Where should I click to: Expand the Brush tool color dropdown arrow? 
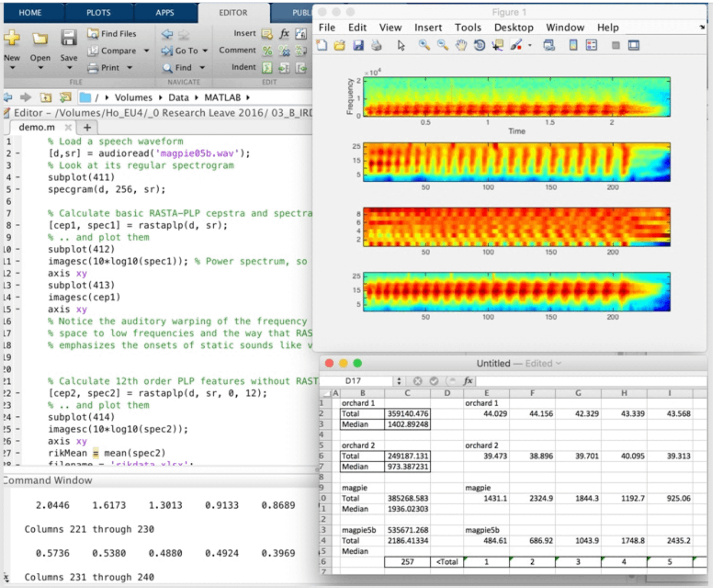530,45
